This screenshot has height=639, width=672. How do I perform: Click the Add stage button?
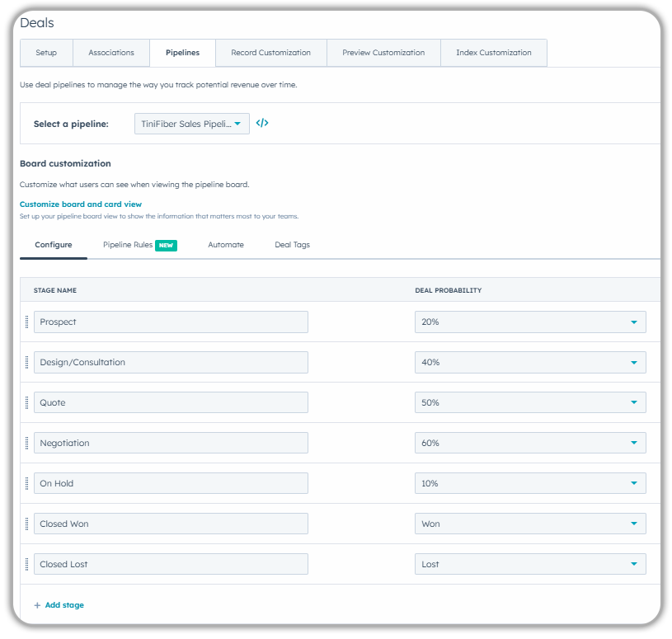click(x=59, y=605)
